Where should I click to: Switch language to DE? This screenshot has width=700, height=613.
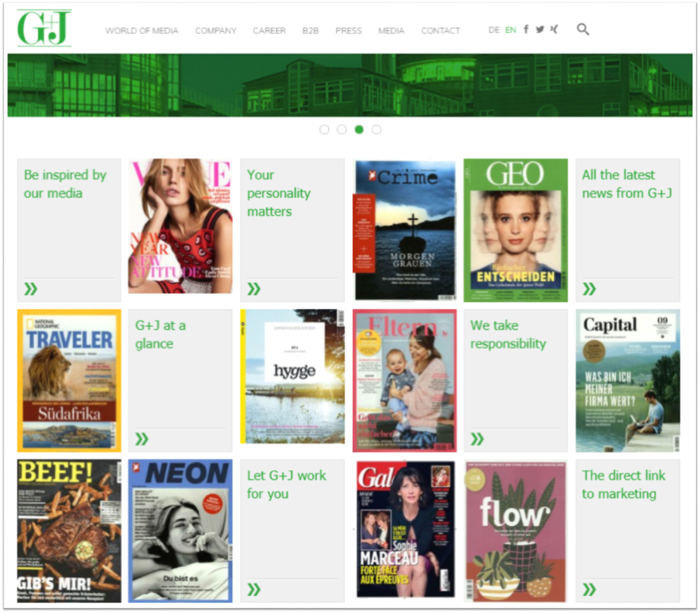(493, 30)
